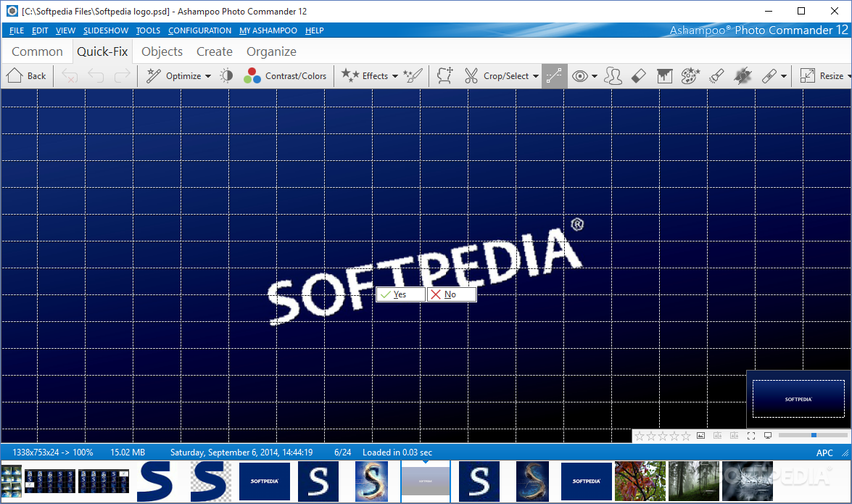Select the Quick-Fix tab

102,51
